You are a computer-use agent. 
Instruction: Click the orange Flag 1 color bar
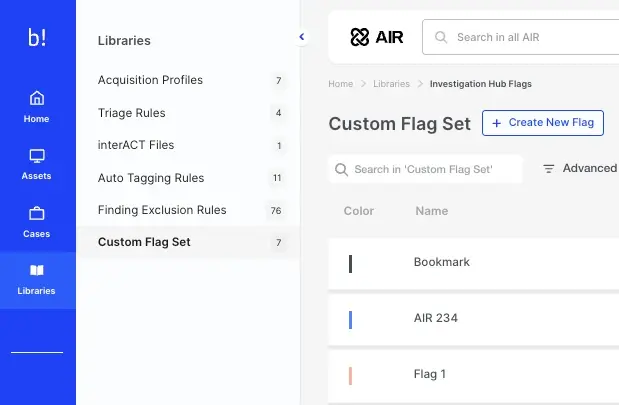coord(350,376)
